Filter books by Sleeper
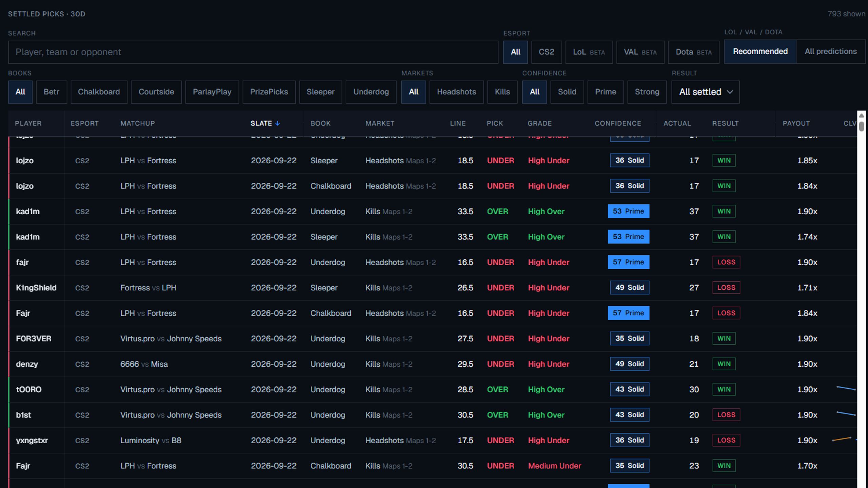This screenshot has height=488, width=868. 320,92
